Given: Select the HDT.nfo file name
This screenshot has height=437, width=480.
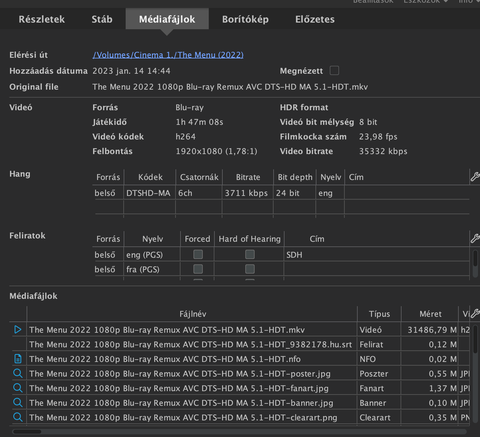Looking at the screenshot, I should click(165, 359).
